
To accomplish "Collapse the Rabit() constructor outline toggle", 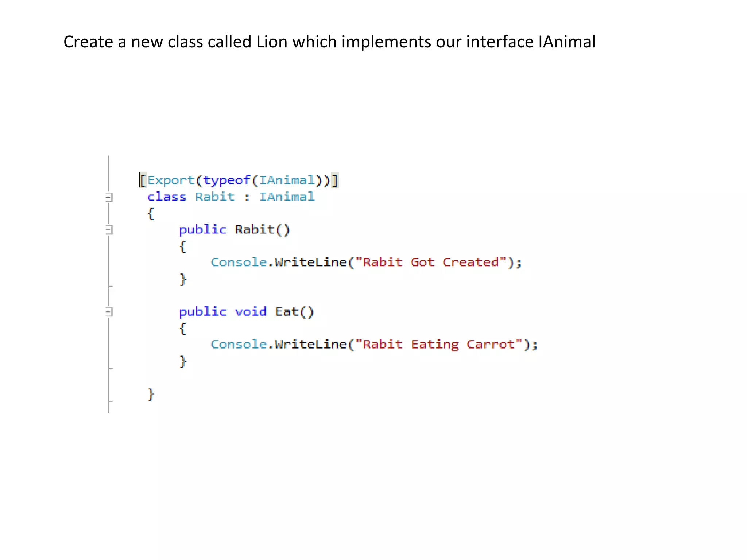I will 108,230.
